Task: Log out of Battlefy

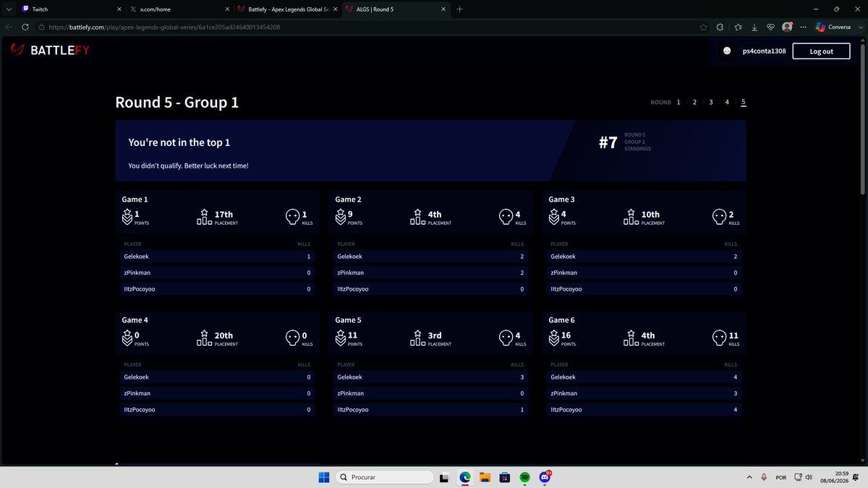Action: pyautogui.click(x=821, y=51)
